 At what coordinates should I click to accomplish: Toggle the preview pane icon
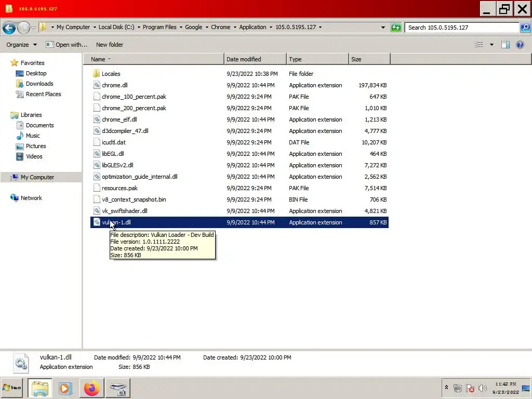(x=505, y=45)
